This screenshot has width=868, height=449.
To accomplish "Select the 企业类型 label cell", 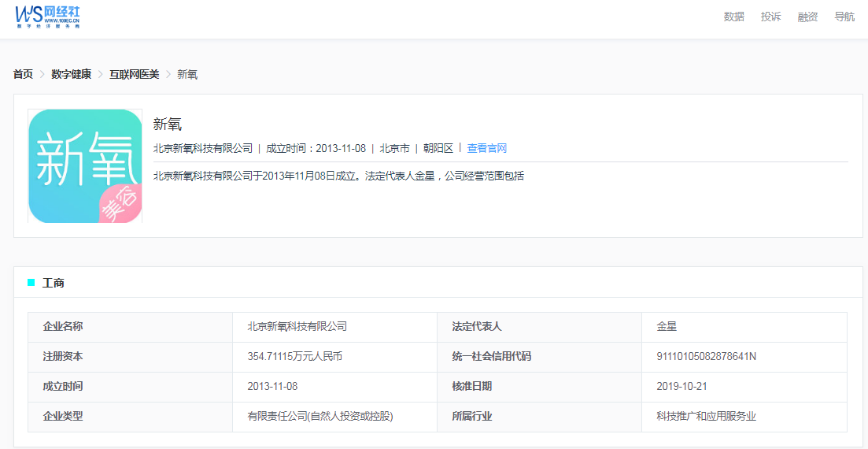I will 130,417.
